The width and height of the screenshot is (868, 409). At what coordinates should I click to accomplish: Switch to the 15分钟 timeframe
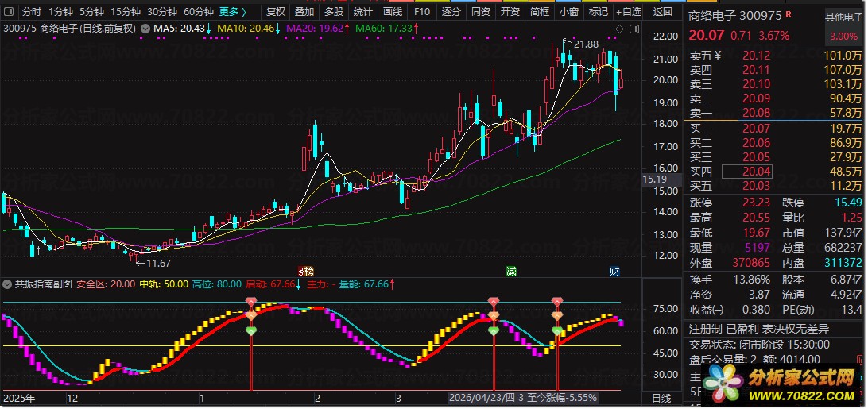[x=126, y=12]
